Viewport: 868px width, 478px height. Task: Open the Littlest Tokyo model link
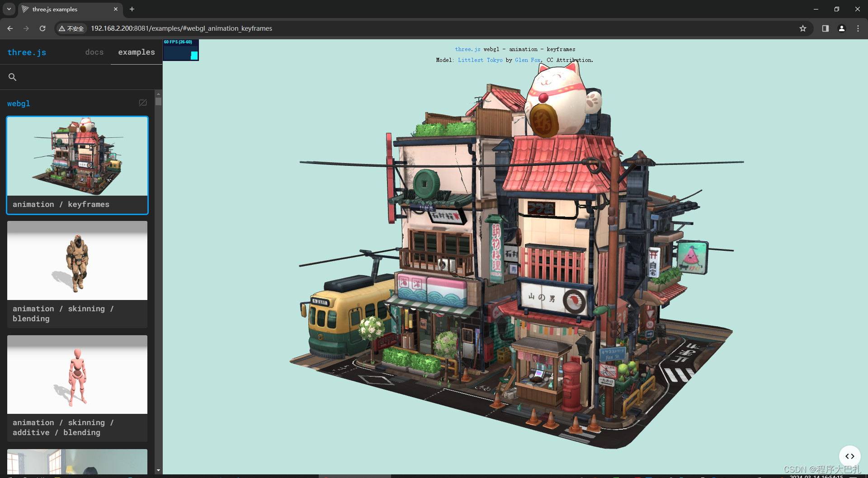(480, 60)
